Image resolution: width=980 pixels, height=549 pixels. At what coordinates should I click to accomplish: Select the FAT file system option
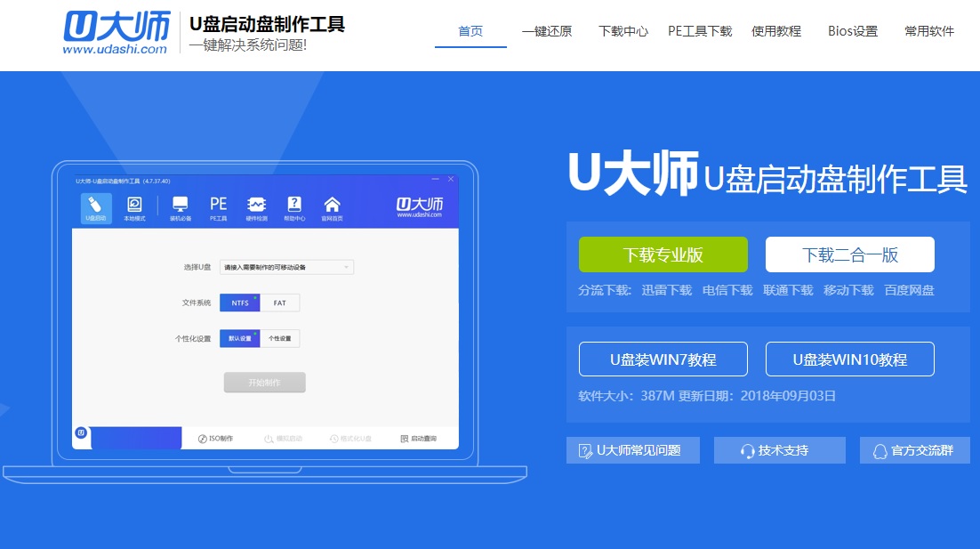point(279,303)
